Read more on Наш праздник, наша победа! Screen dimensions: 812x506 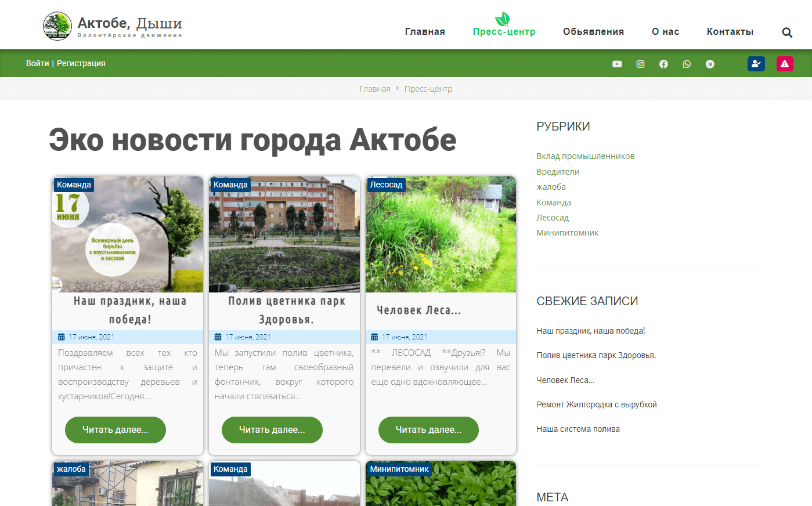tap(116, 430)
